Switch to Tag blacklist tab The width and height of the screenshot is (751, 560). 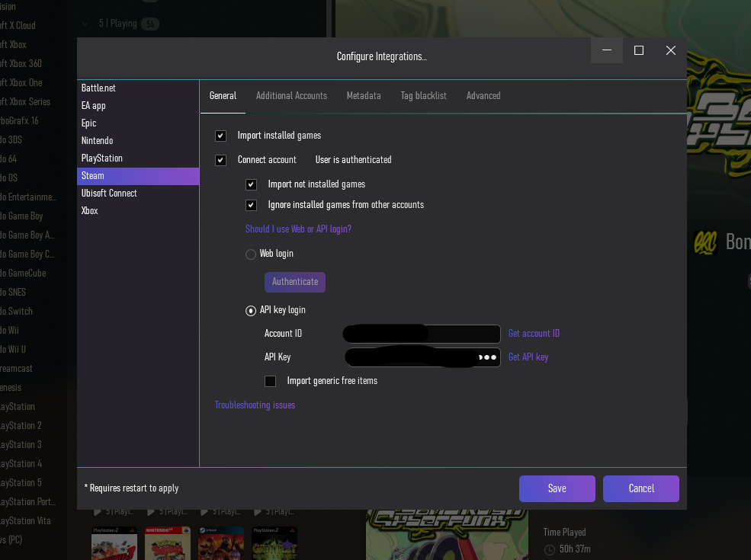[423, 96]
